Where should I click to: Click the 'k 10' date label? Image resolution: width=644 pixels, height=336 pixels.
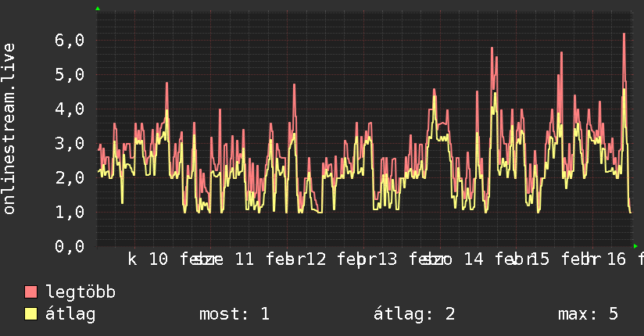pos(148,259)
